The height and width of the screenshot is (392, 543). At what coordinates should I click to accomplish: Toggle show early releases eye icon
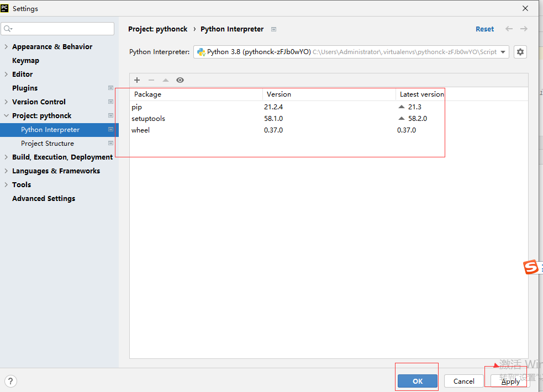click(x=180, y=80)
